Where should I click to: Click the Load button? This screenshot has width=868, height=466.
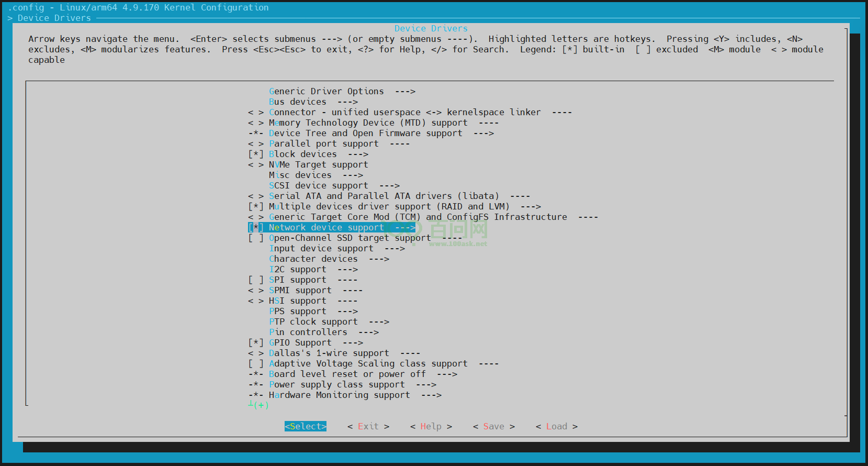[556, 426]
